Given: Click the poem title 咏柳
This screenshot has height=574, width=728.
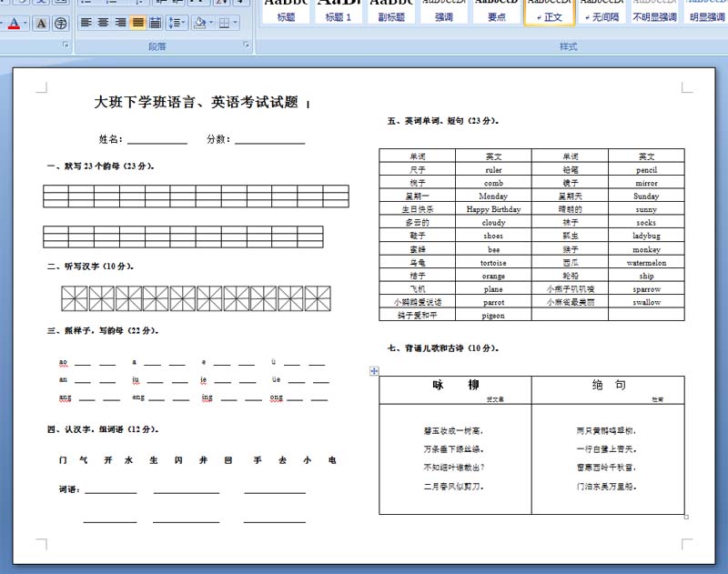Looking at the screenshot, I should [x=456, y=385].
